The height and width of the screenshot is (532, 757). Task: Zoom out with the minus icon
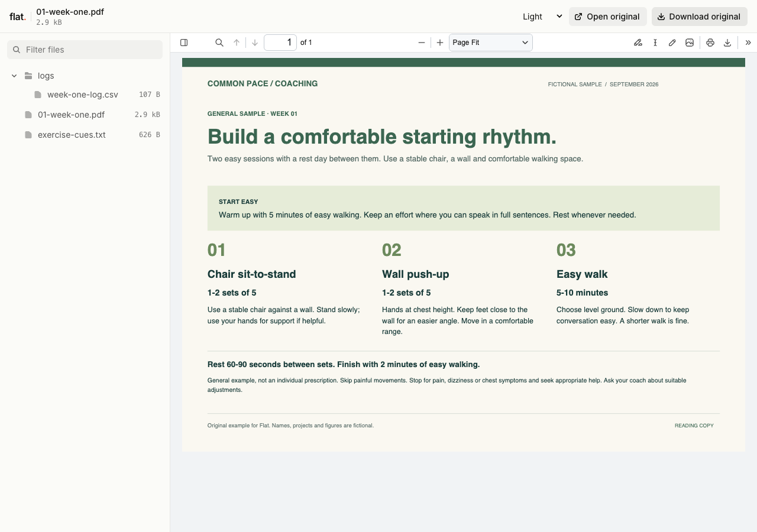[x=422, y=43]
